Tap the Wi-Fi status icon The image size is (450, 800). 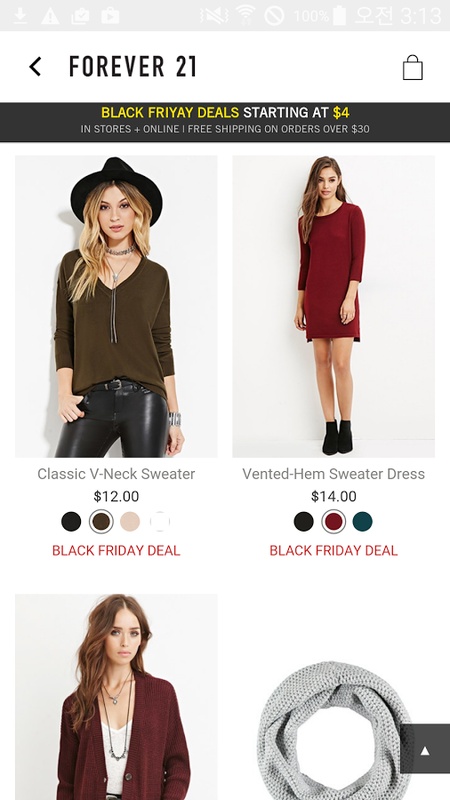[x=245, y=15]
